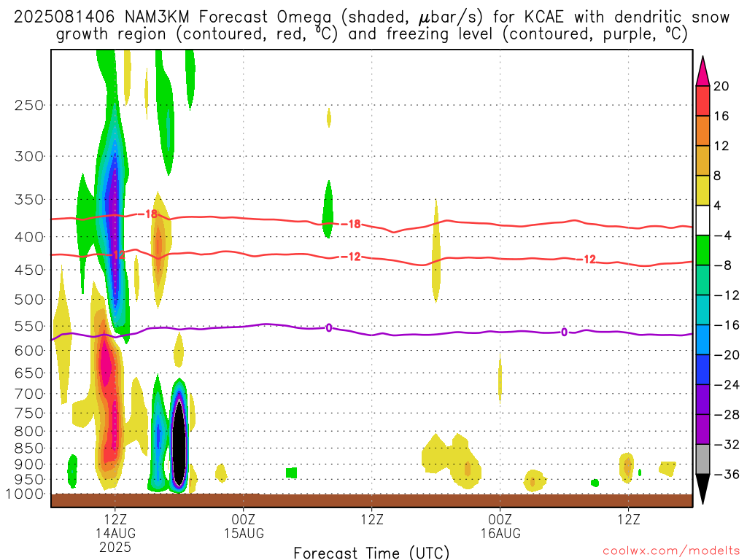Click the 00Z tick above 16AUG
This screenshot has height=560, width=747.
coord(500,519)
